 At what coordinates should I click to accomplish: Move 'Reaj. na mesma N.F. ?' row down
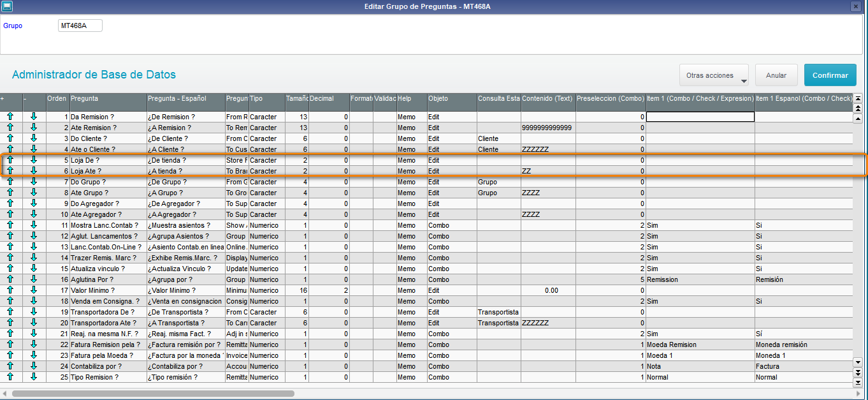coord(34,334)
